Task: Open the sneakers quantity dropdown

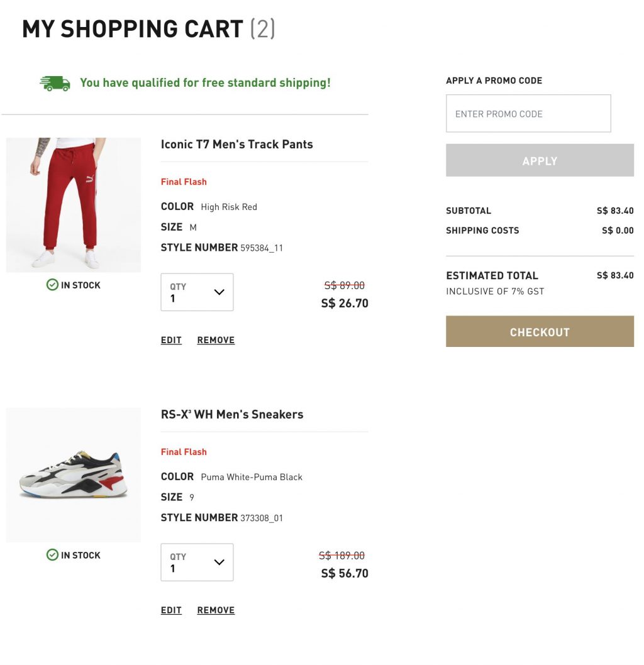Action: click(x=197, y=563)
